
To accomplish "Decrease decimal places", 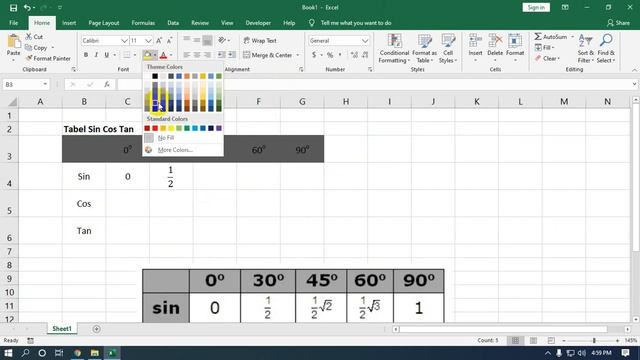I will (x=364, y=55).
